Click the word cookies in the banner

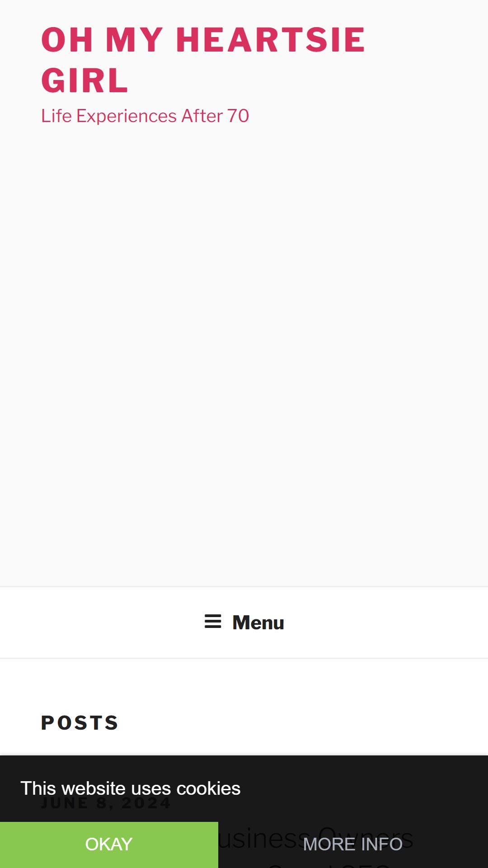pos(208,788)
